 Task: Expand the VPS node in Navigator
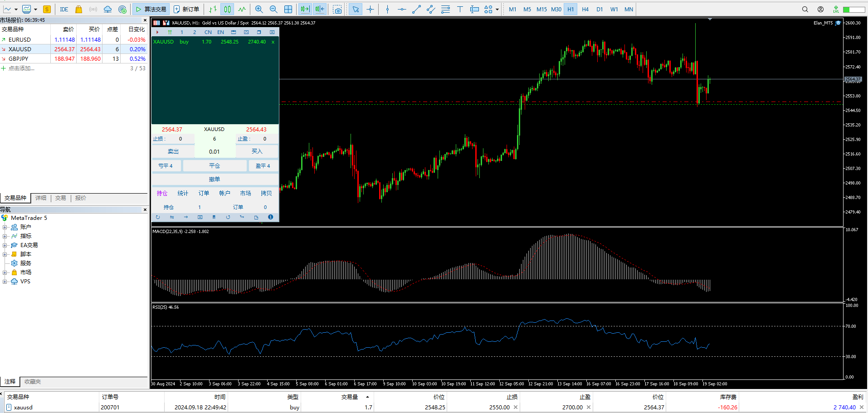click(5, 282)
